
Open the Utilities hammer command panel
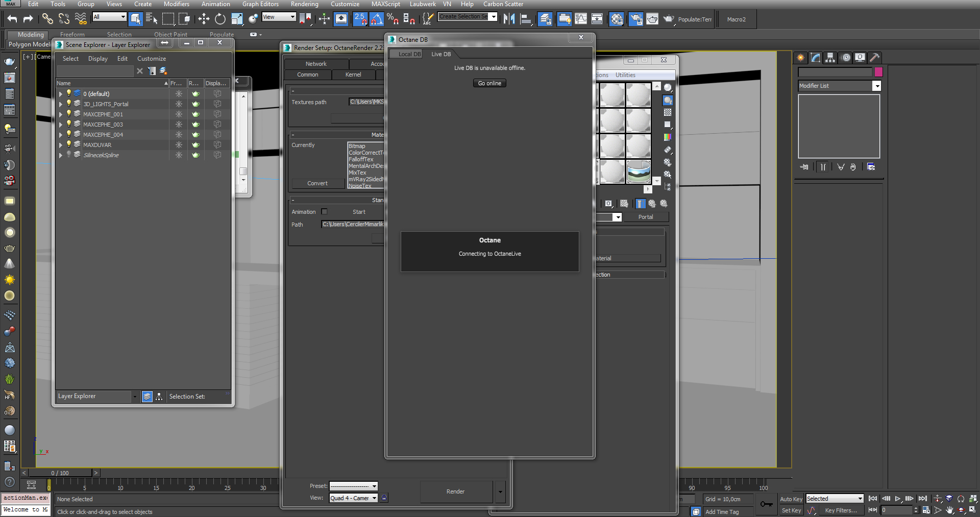pyautogui.click(x=875, y=58)
